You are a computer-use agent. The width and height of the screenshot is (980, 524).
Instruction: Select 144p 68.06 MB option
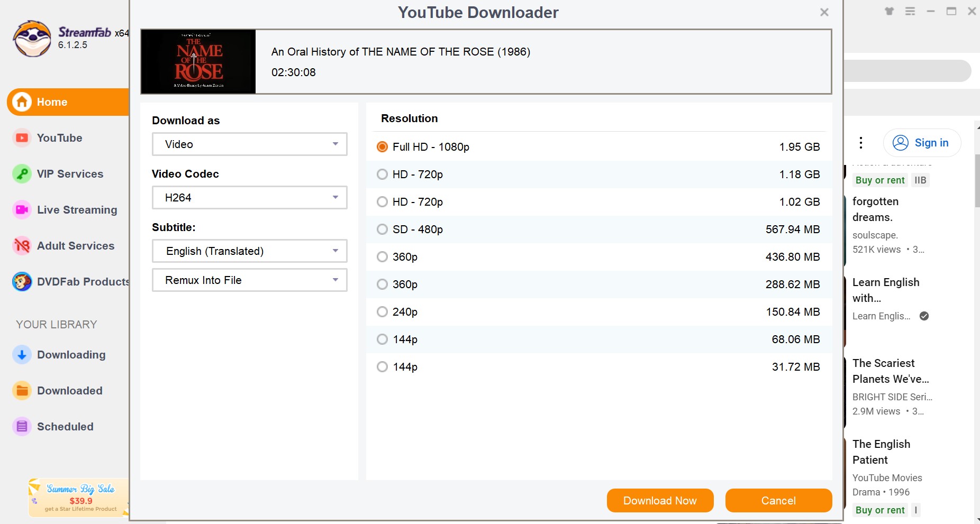382,339
